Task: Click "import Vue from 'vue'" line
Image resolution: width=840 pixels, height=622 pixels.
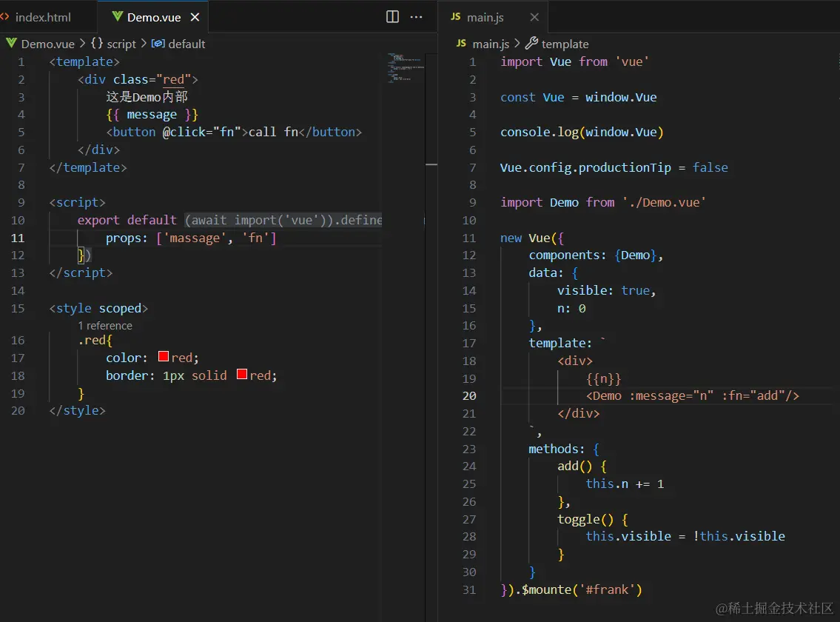Action: (575, 62)
